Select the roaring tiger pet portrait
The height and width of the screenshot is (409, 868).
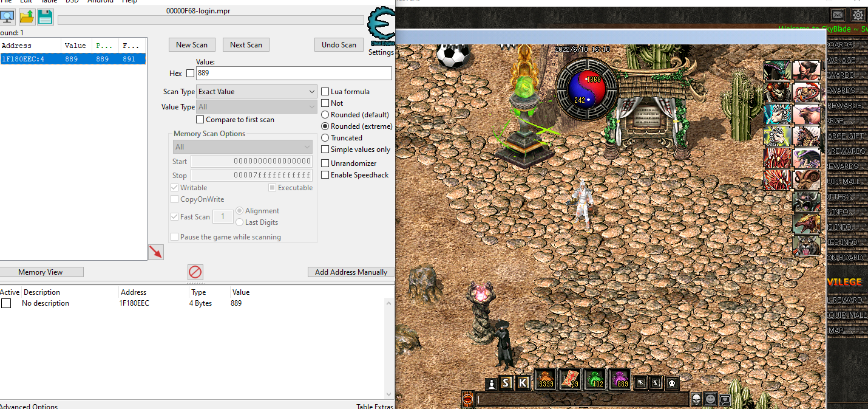point(807,246)
